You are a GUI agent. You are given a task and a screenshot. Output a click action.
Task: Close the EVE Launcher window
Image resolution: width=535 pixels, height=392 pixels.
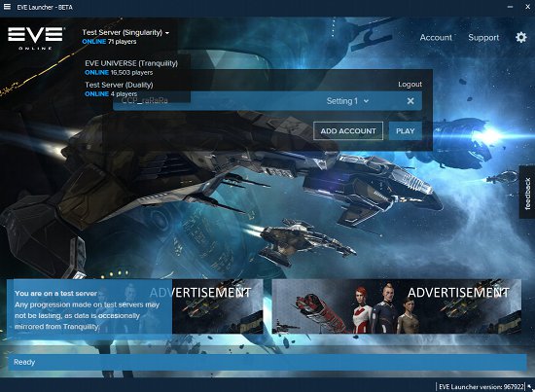527,7
